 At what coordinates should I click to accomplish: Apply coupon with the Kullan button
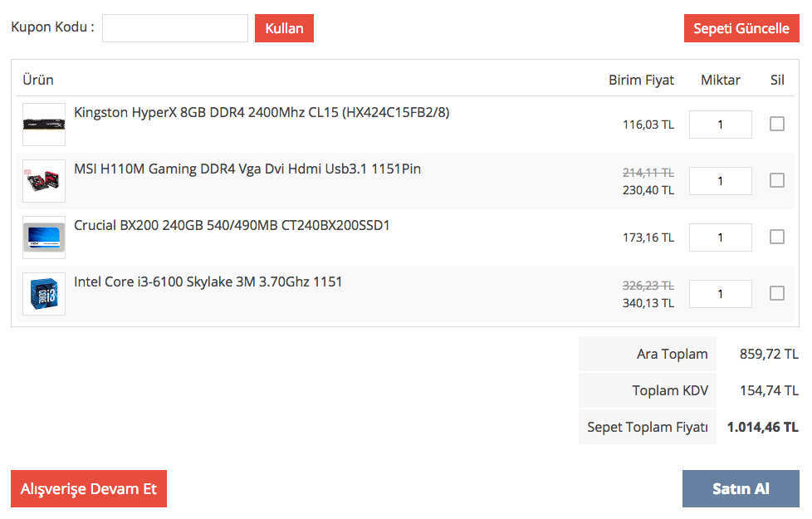[x=284, y=28]
